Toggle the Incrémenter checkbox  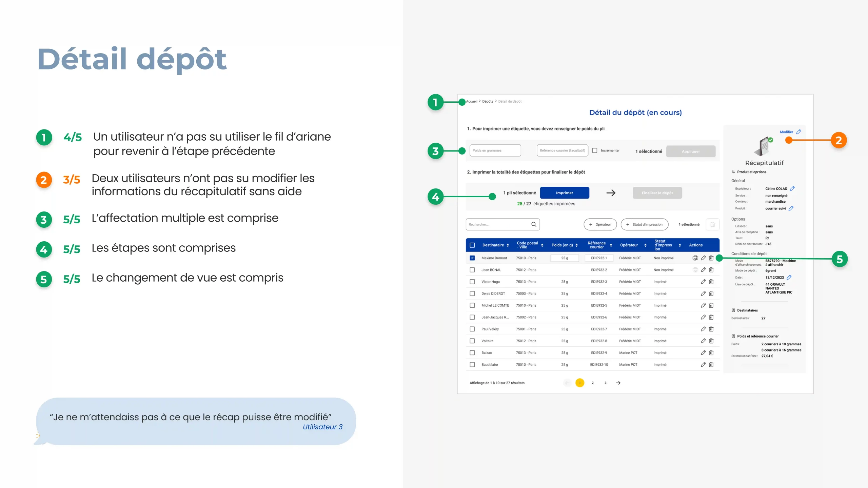coord(595,150)
